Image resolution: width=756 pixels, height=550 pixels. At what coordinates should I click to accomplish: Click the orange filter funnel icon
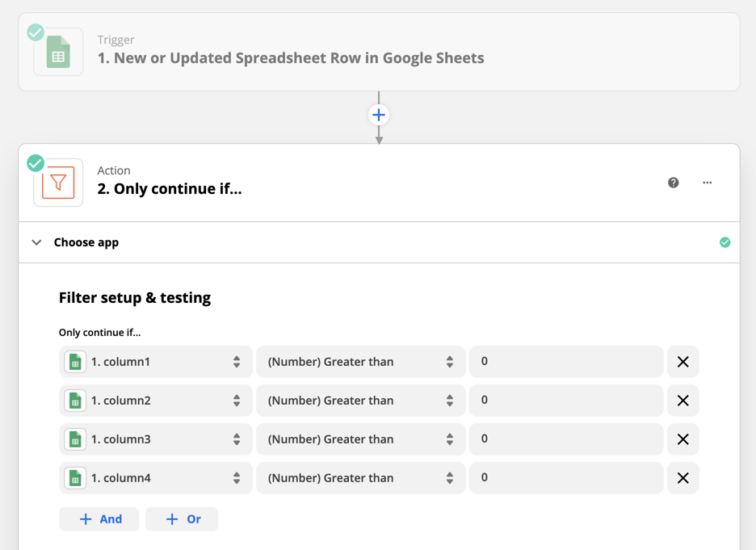tap(58, 183)
